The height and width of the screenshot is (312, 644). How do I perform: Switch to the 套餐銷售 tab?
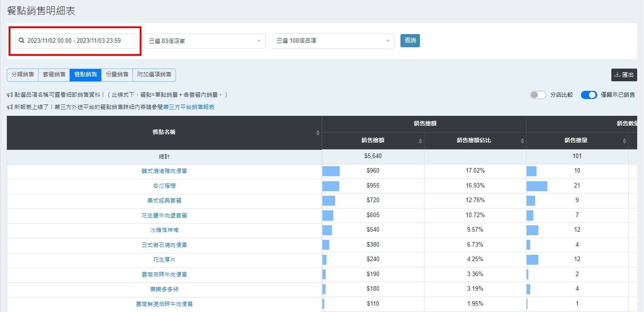[x=54, y=74]
